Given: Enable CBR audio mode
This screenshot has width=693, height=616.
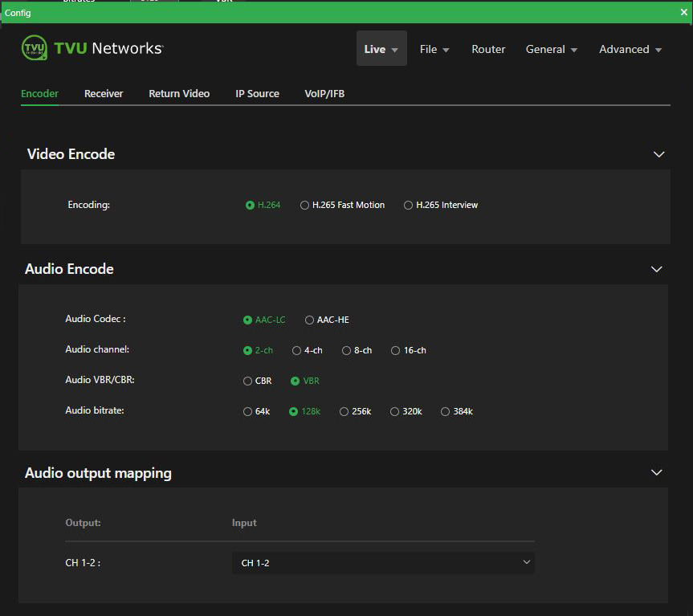Looking at the screenshot, I should (247, 381).
